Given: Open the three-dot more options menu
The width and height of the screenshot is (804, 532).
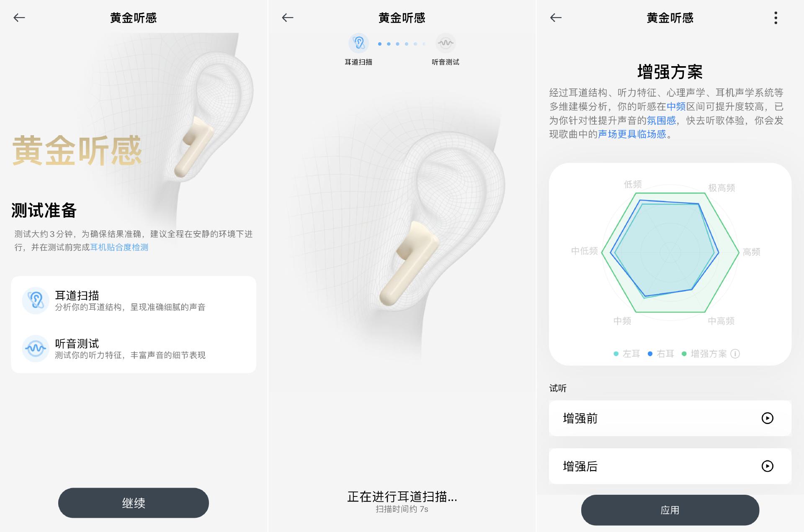Looking at the screenshot, I should [776, 18].
